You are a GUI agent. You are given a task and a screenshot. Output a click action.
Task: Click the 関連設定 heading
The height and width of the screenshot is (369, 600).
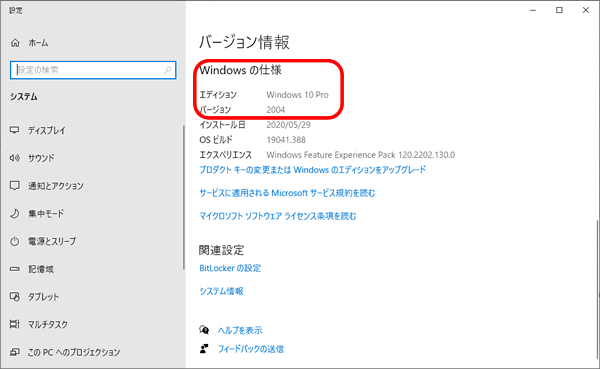[x=221, y=250]
